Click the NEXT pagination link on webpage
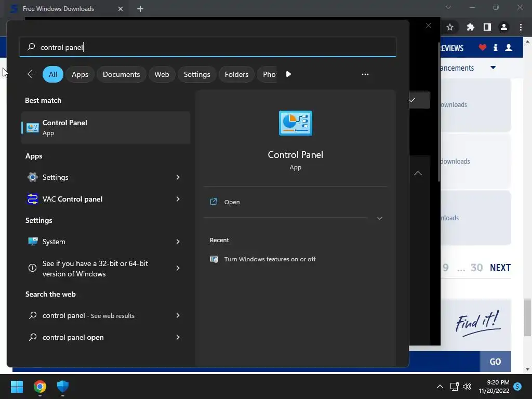This screenshot has width=532, height=399. tap(500, 268)
